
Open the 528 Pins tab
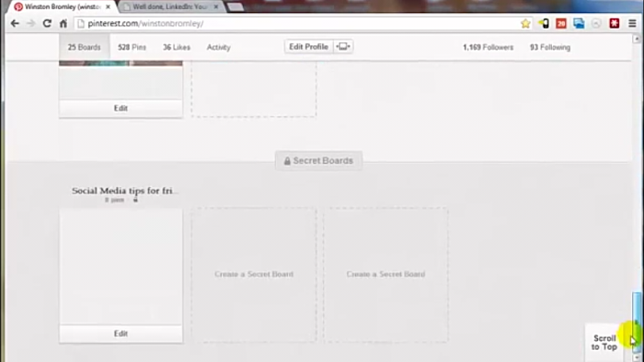pos(132,47)
